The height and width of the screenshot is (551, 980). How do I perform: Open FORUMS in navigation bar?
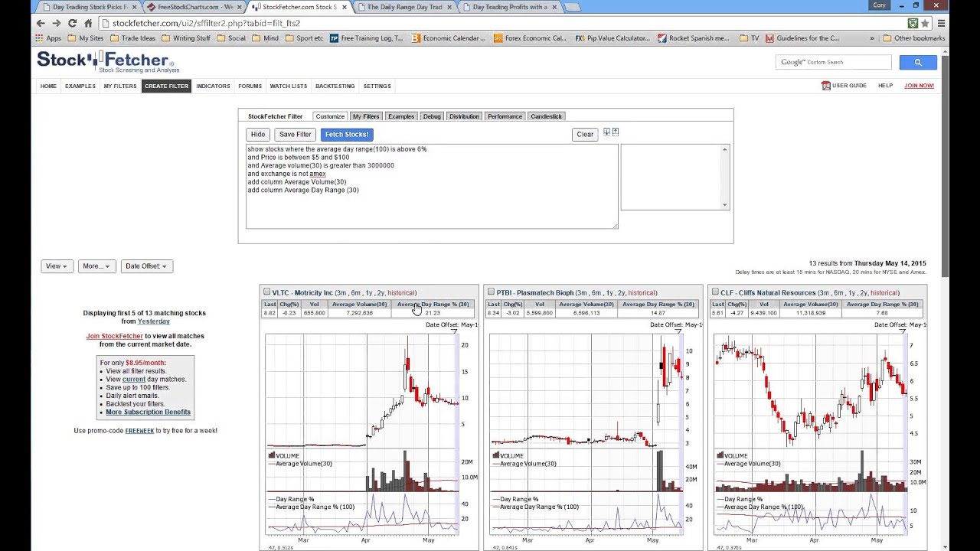click(x=250, y=86)
